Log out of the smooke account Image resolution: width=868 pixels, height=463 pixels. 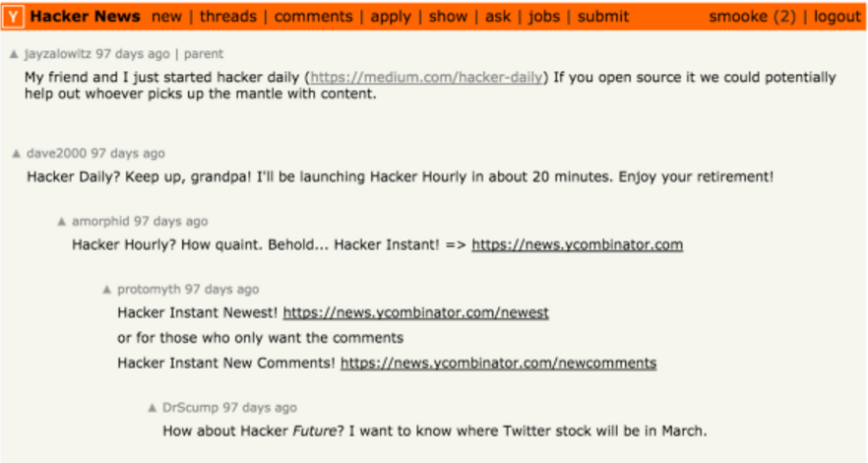(x=837, y=17)
